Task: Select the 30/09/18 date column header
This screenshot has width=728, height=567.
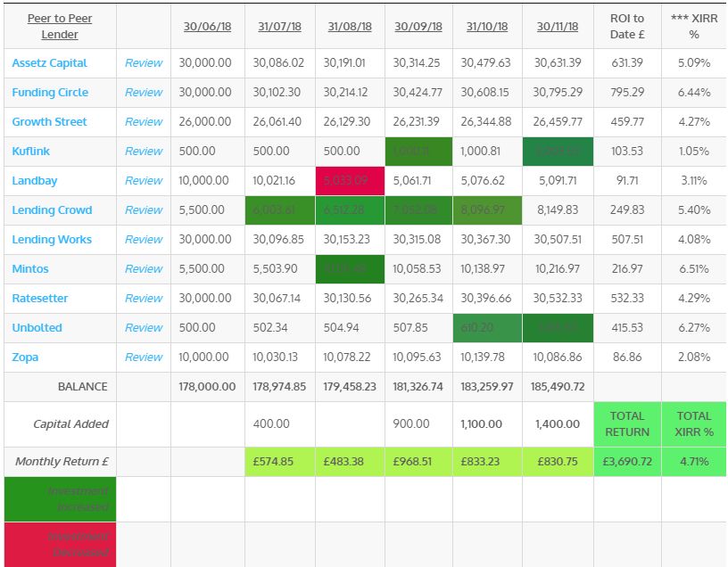Action: point(418,27)
